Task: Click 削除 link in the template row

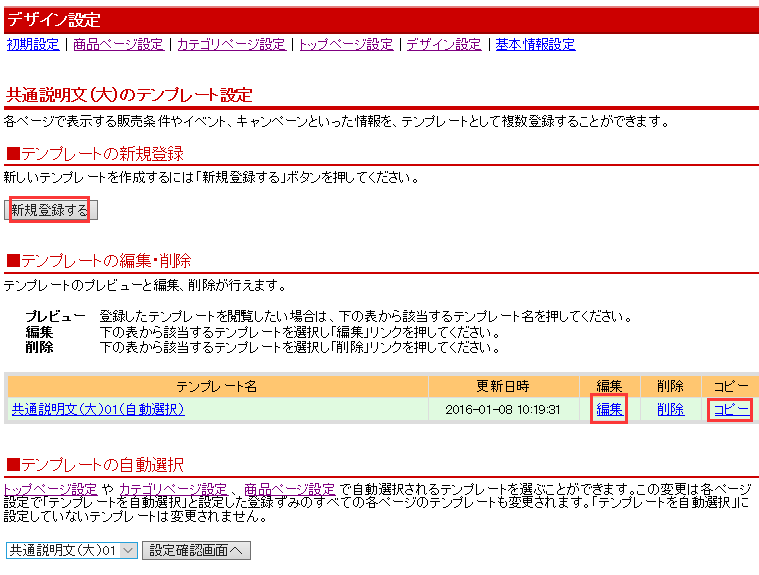Action: coord(670,409)
